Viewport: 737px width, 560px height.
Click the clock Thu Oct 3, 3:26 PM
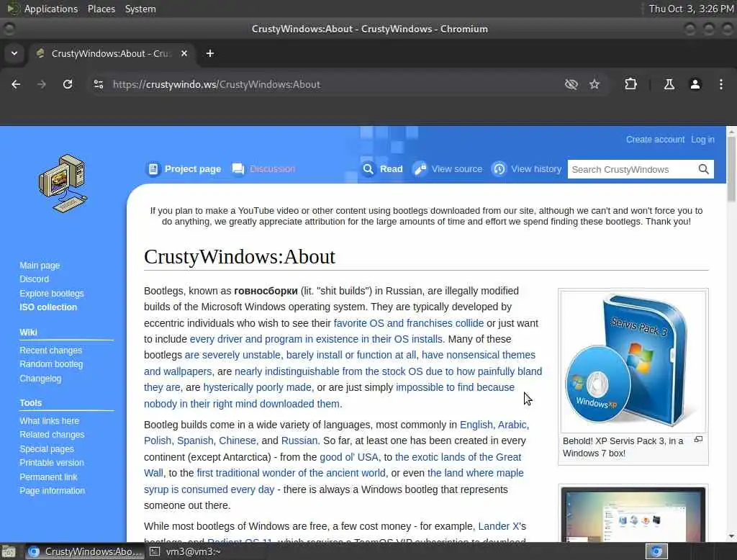coord(691,9)
